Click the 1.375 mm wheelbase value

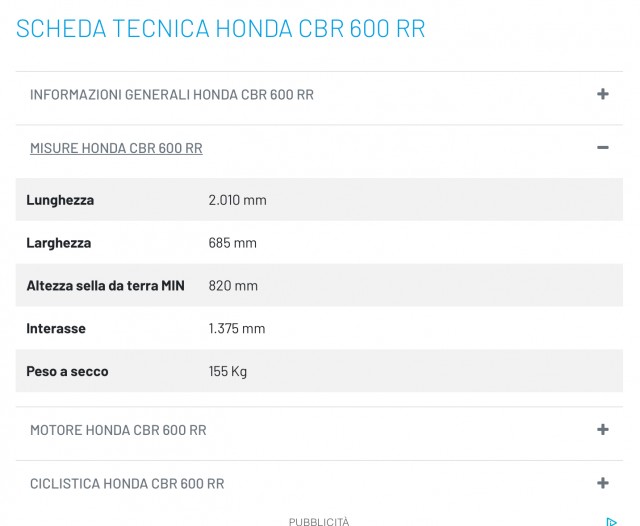[x=236, y=329]
